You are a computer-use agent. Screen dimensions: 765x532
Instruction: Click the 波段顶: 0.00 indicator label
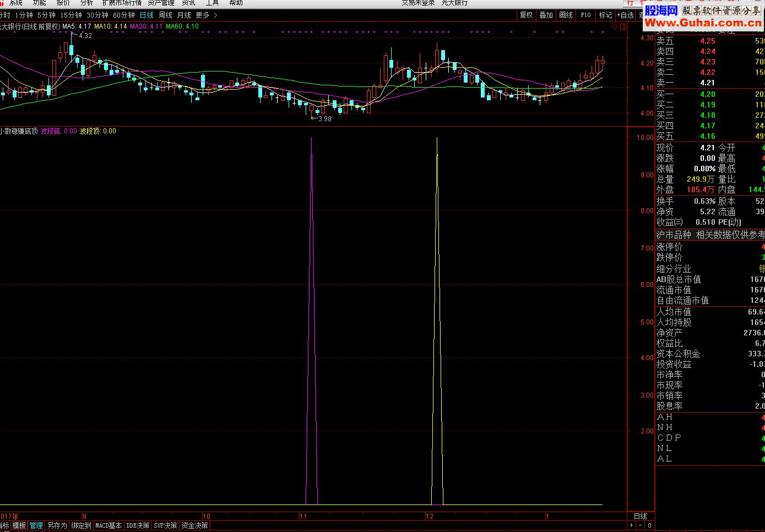98,131
